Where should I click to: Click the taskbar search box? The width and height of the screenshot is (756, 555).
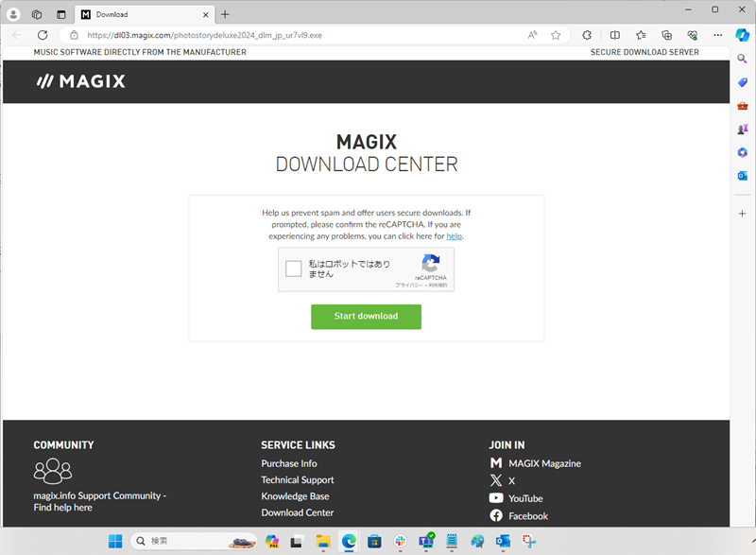tap(194, 541)
